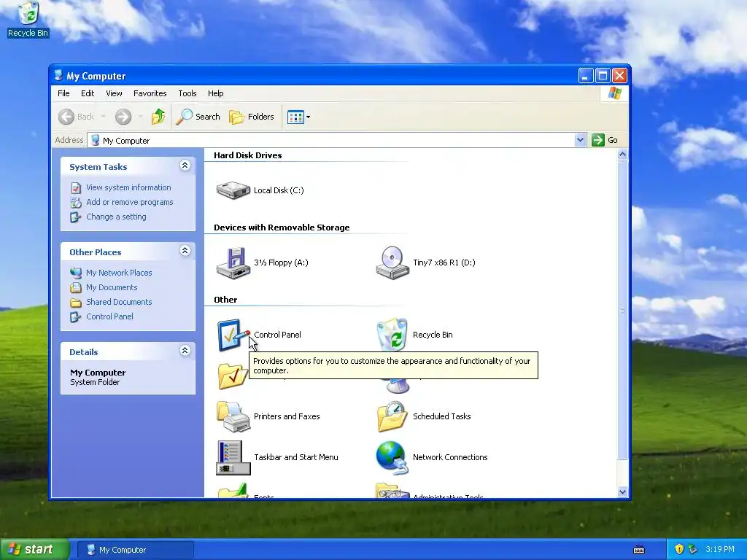
Task: Collapse the Other Places panel
Action: coord(185,251)
